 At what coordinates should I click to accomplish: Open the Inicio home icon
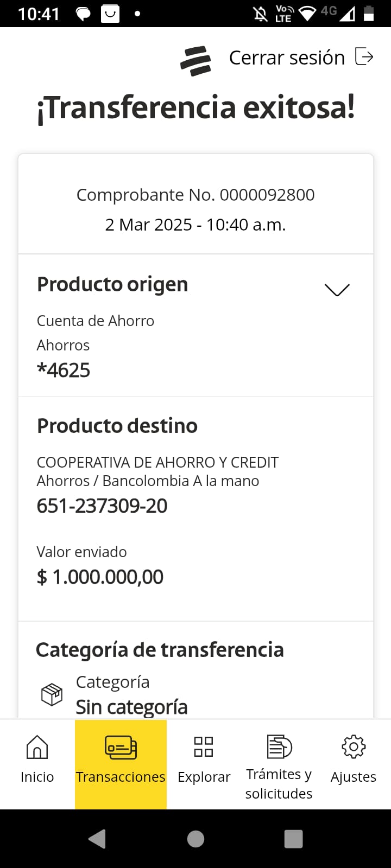coord(37,747)
